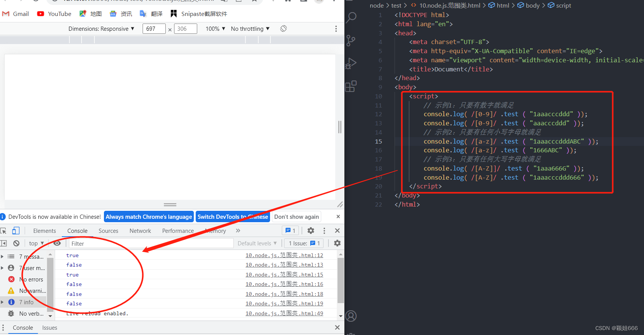Open device toolbar more options menu
644x335 pixels.
(x=336, y=29)
